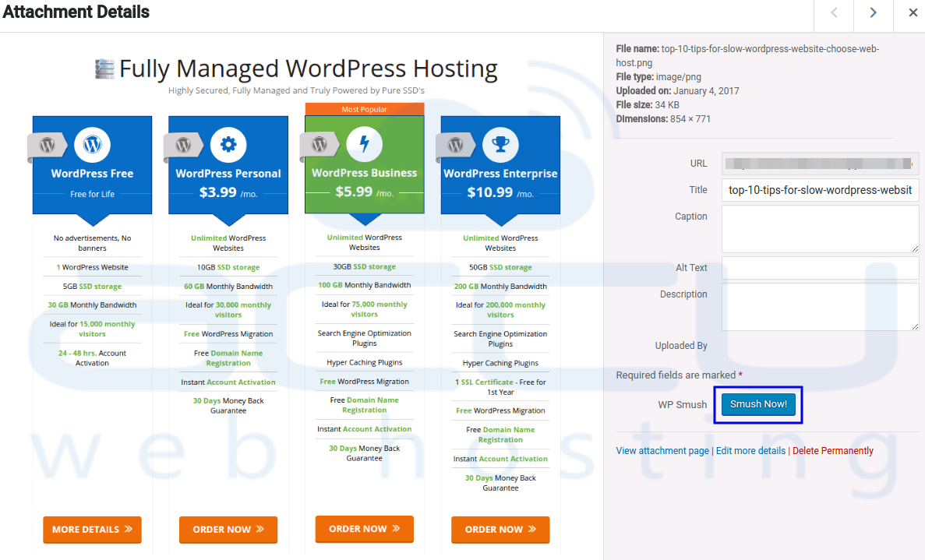Click the WordPress Enterprise plan title
The height and width of the screenshot is (560, 925).
click(500, 174)
